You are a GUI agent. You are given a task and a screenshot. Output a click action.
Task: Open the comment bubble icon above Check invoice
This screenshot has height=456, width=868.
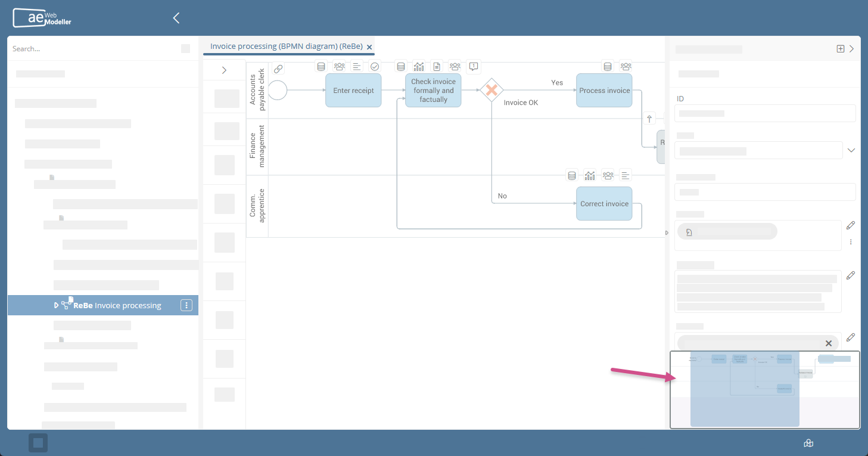(x=473, y=67)
